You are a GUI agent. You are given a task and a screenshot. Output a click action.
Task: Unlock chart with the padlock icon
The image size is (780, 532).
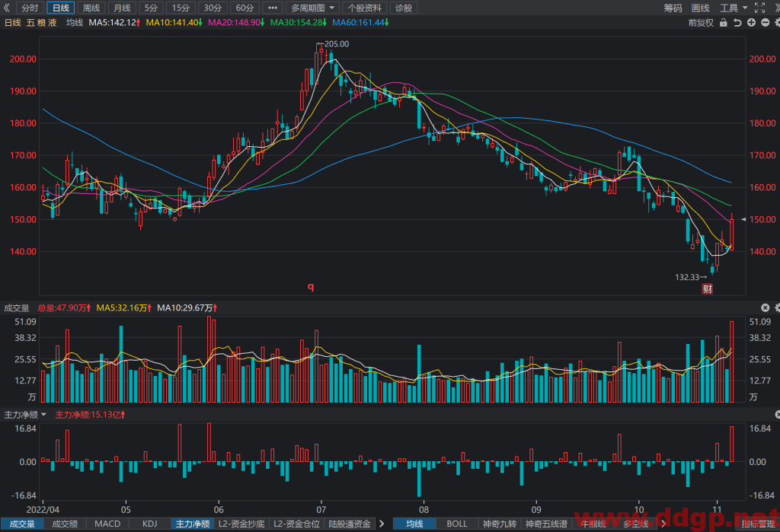pyautogui.click(x=724, y=22)
